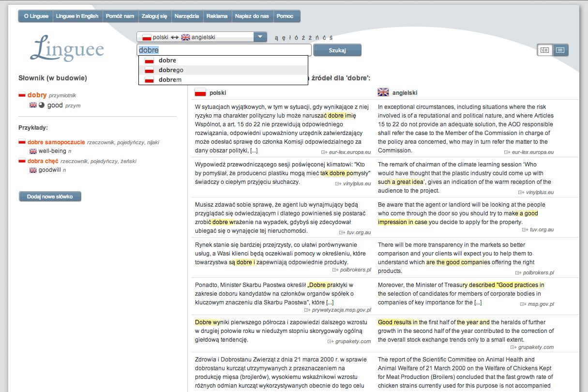Select the 'dobrego' autocomplete suggestion
This screenshot has height=392, width=588.
click(223, 70)
